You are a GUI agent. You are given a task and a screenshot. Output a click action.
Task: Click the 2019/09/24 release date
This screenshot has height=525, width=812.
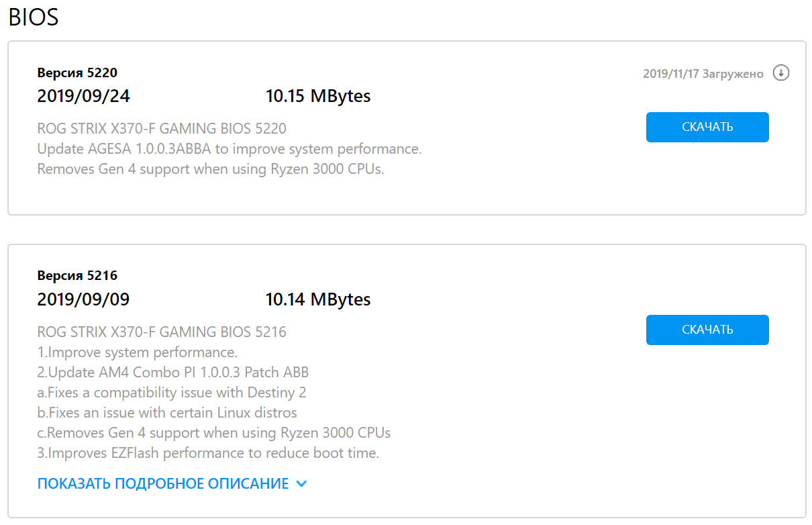[x=83, y=96]
